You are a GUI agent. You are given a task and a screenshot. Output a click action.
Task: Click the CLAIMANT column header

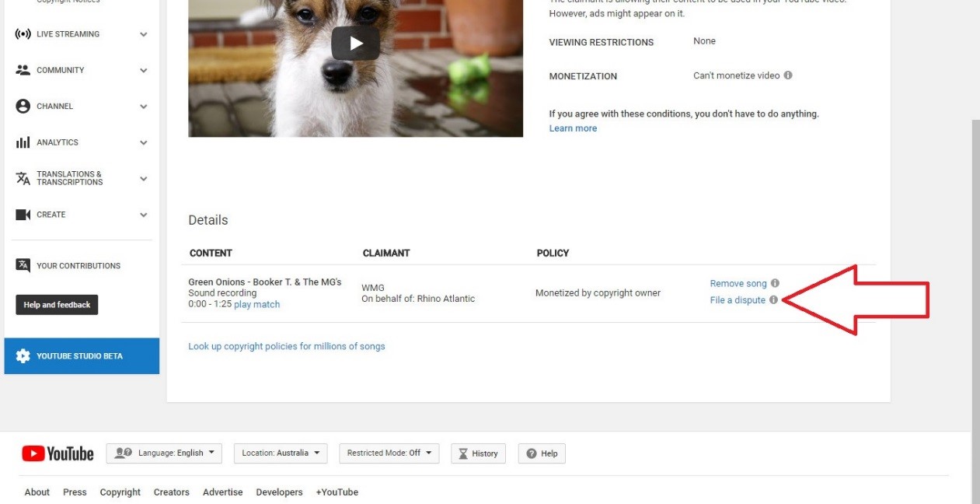(x=386, y=254)
